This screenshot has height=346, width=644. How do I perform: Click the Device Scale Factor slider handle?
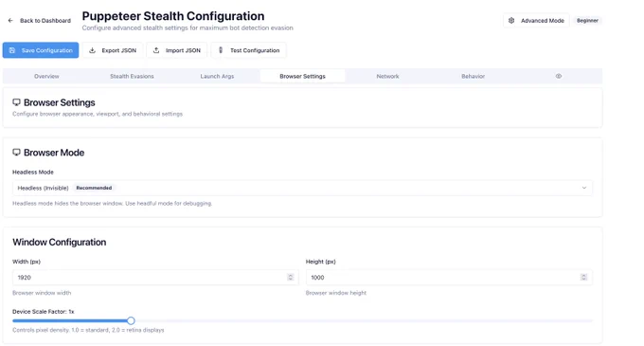131,320
